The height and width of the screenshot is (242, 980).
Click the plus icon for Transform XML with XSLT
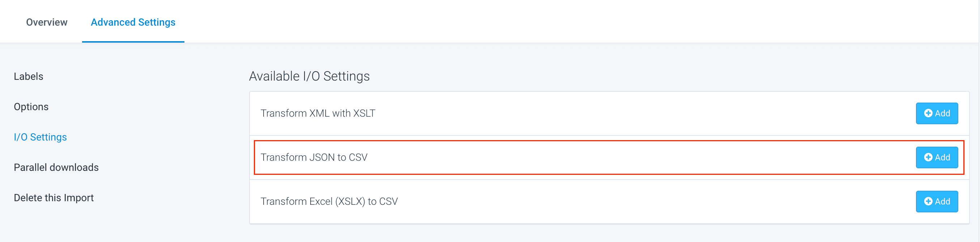(x=928, y=113)
